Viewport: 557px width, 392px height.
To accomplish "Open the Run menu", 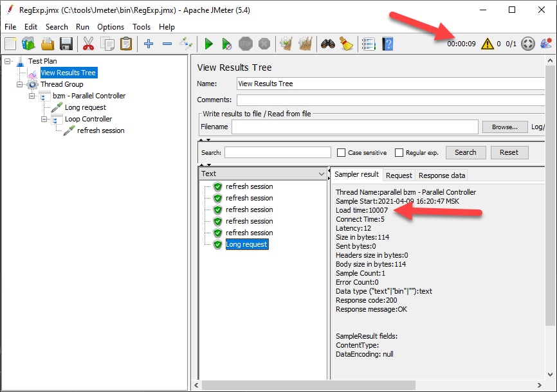I will pos(82,27).
